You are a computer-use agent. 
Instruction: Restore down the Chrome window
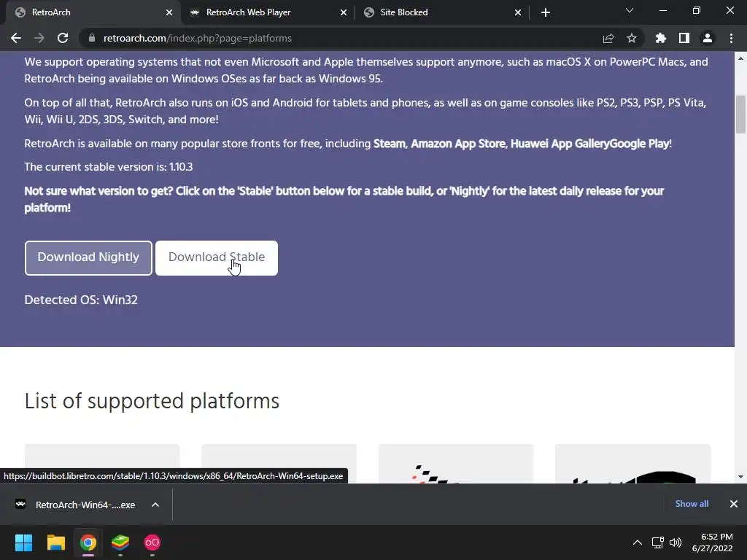pos(697,10)
